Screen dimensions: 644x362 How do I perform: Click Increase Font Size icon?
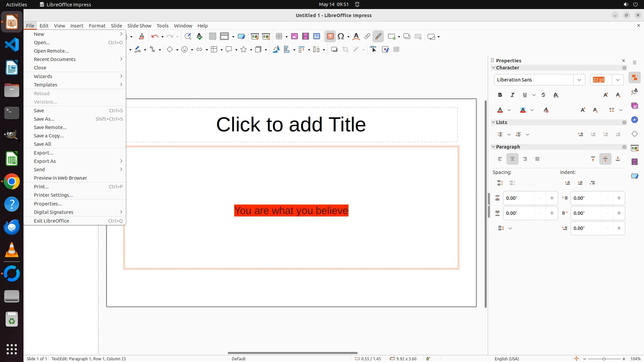(605, 95)
